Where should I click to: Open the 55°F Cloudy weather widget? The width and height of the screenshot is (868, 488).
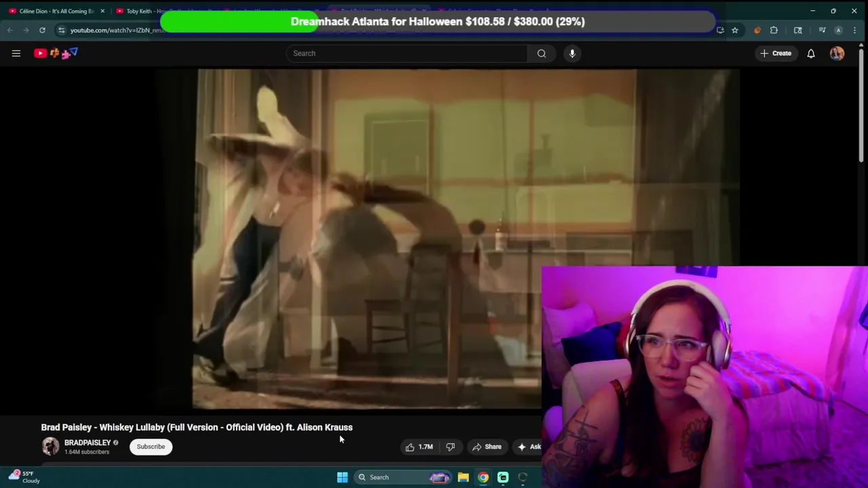pos(24,477)
